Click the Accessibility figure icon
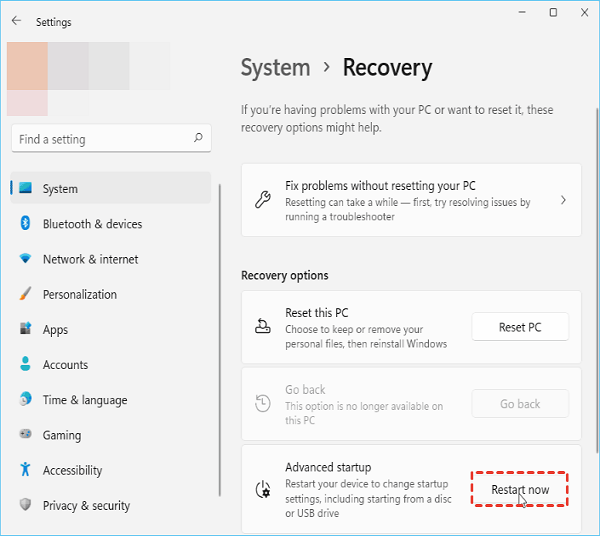The width and height of the screenshot is (600, 536). click(x=25, y=469)
